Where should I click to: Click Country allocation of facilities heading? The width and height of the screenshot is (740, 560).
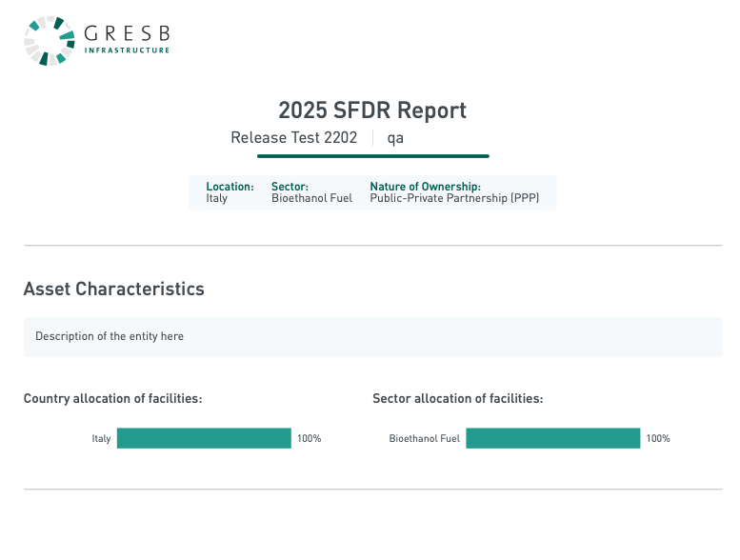coord(112,399)
